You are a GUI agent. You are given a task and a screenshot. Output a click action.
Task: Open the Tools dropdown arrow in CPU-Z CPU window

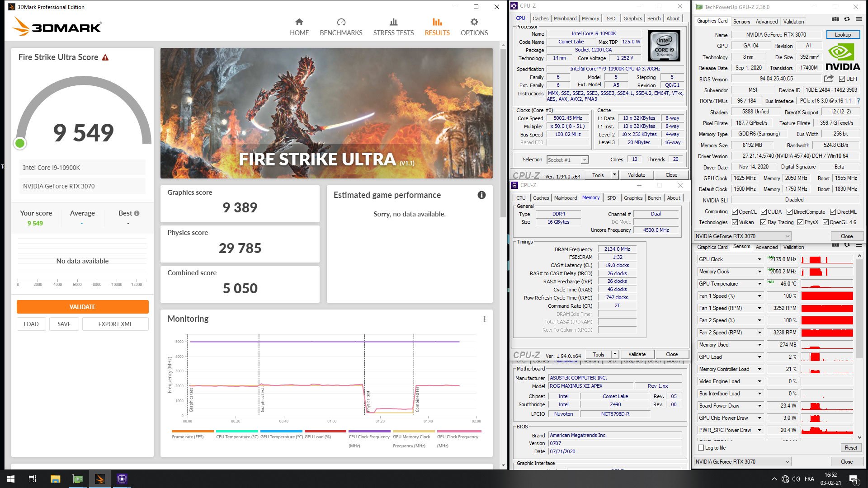pos(614,175)
